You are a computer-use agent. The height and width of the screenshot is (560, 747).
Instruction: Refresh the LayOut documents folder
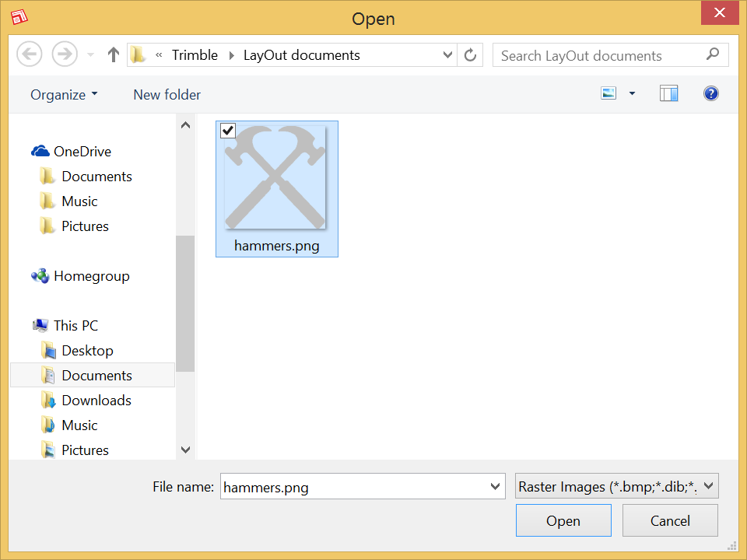(470, 54)
